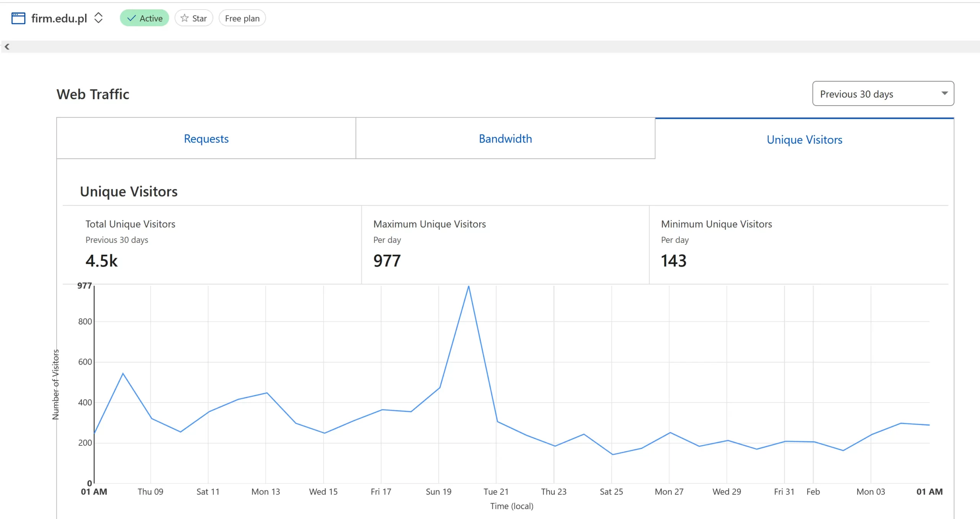Viewport: 980px width, 519px height.
Task: Click the 977 peak point on the chart
Action: 468,287
